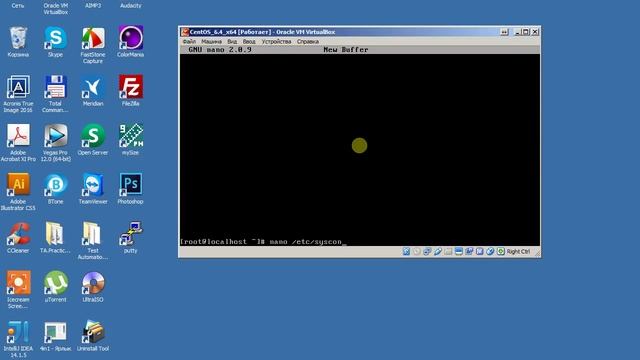
Task: Click the shared folders indicator icon
Action: [x=448, y=251]
